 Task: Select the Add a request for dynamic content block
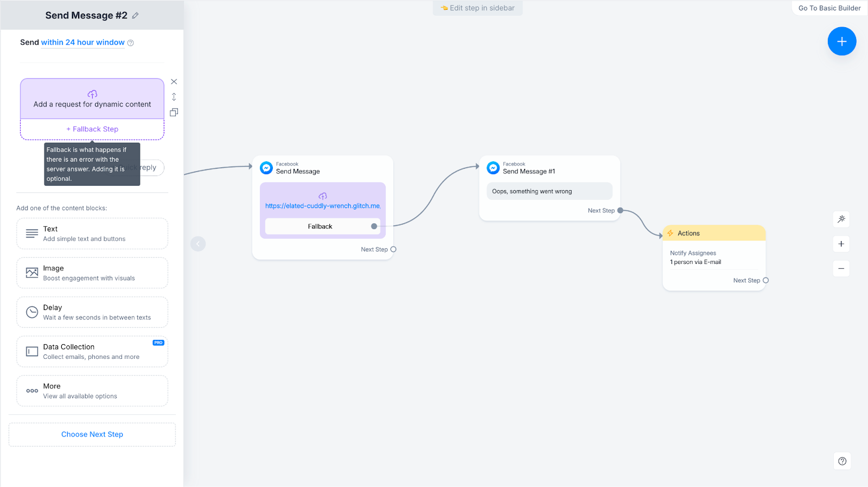pyautogui.click(x=92, y=99)
